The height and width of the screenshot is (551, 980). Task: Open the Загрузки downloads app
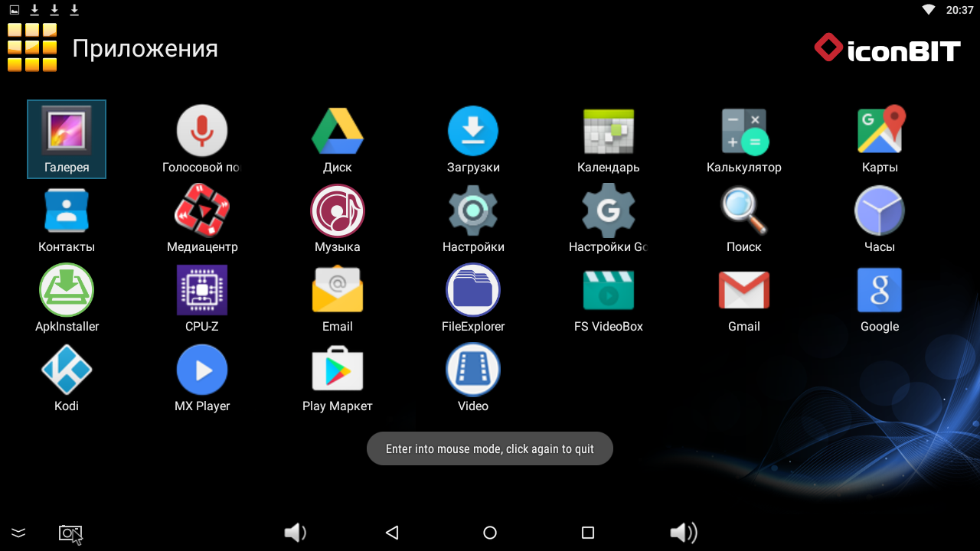tap(473, 139)
